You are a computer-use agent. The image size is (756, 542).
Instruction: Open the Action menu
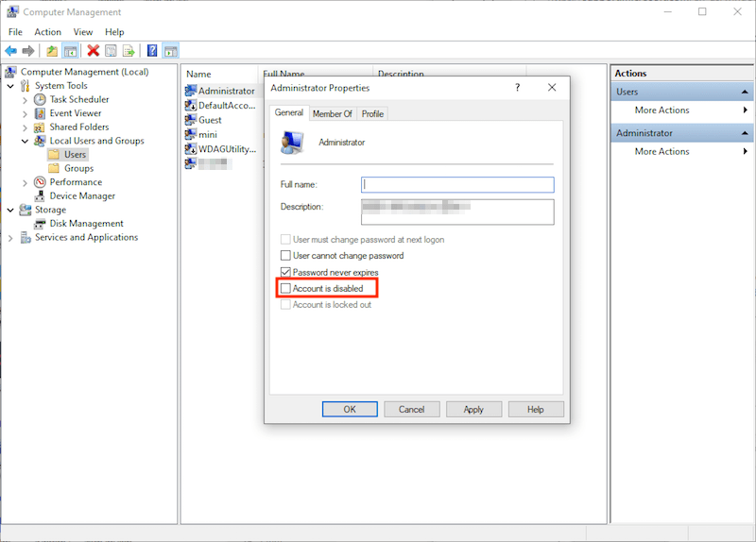(48, 32)
